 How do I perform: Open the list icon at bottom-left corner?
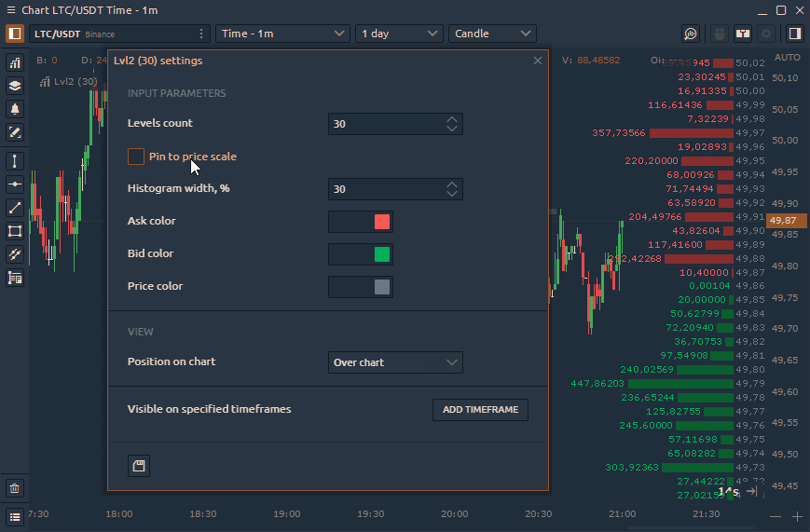(x=15, y=516)
